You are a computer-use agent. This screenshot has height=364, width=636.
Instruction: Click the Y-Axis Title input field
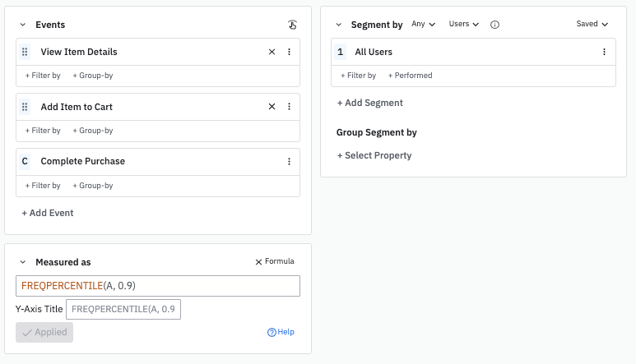(x=123, y=309)
